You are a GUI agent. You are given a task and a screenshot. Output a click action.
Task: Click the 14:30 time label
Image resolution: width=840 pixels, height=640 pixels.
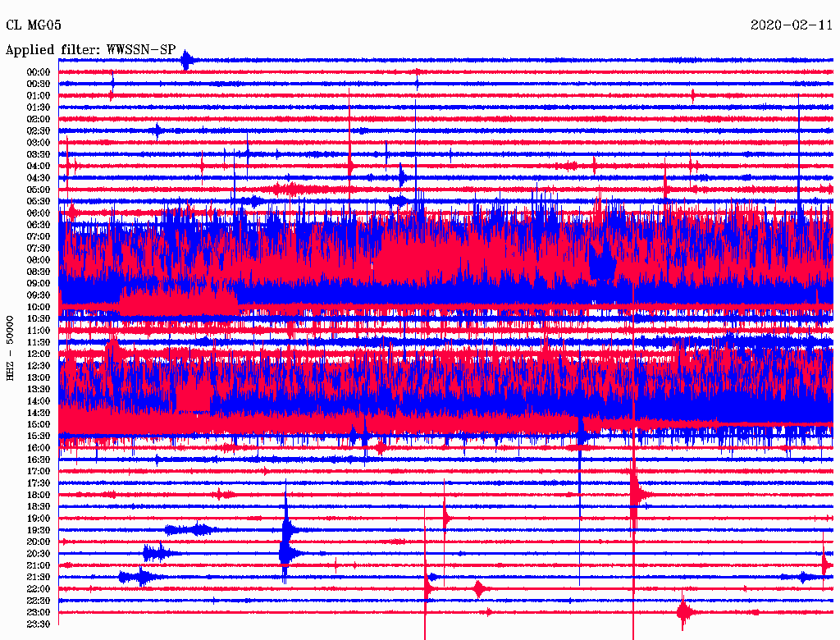[39, 414]
